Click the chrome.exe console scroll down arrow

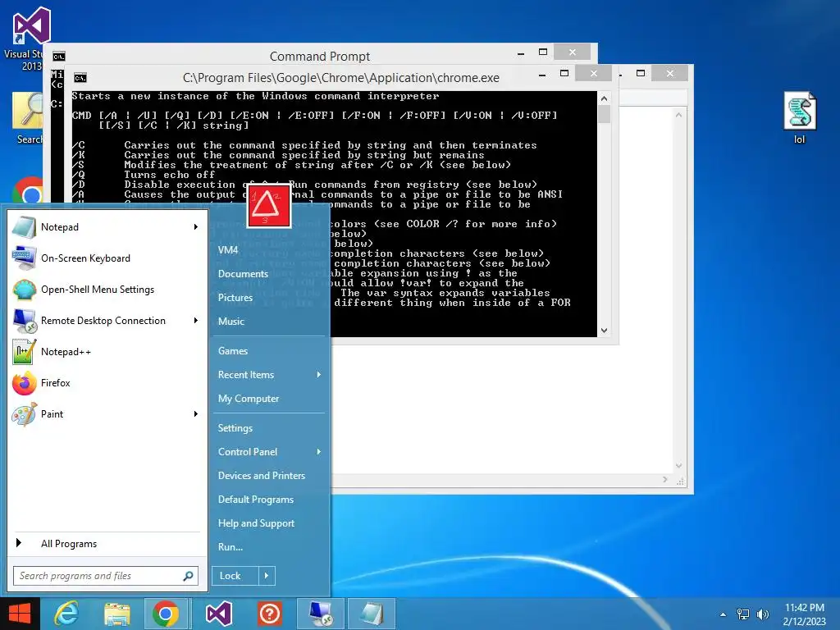pos(605,331)
